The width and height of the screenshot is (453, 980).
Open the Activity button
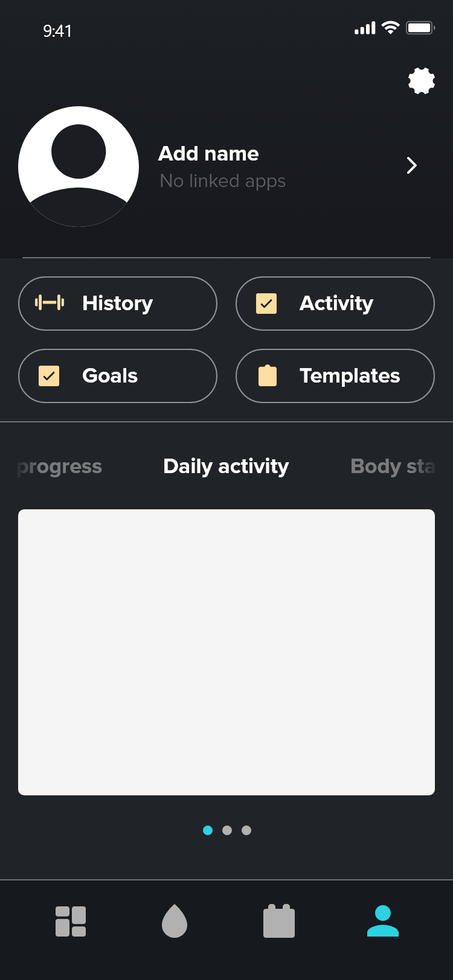pyautogui.click(x=335, y=304)
